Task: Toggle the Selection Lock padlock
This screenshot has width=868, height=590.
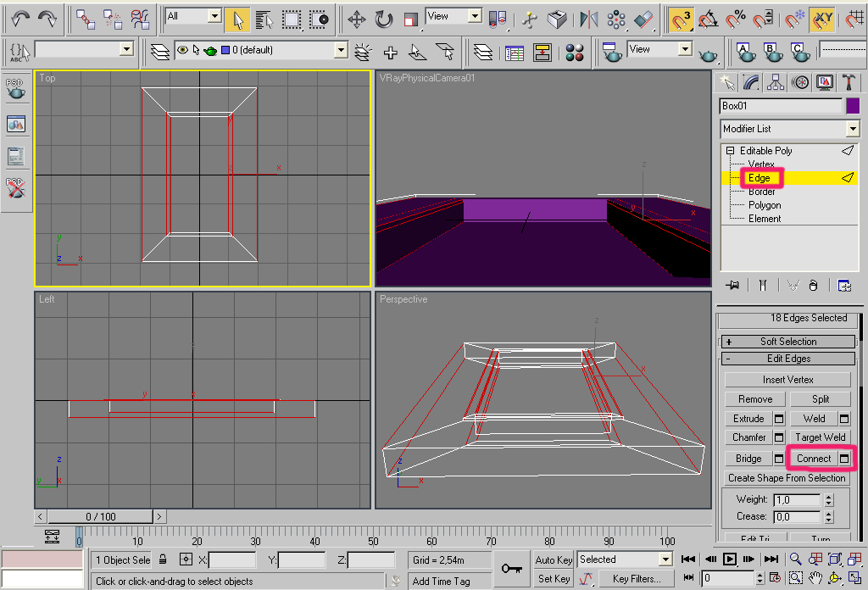Action: point(163,559)
